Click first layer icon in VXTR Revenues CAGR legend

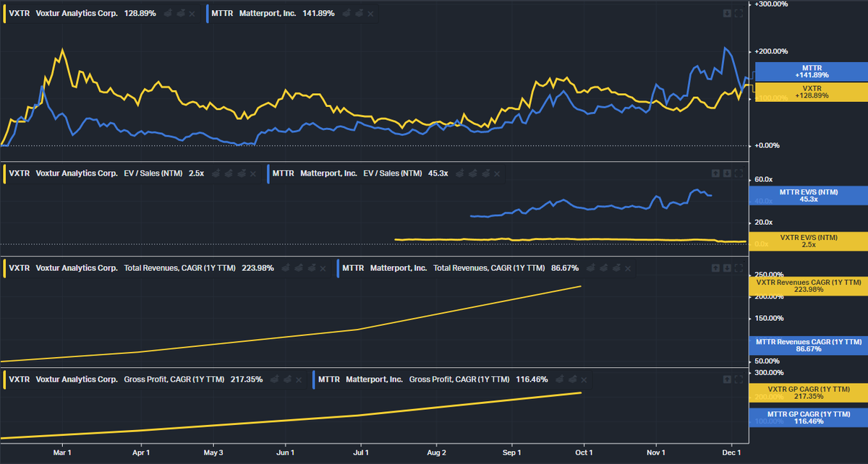tap(286, 268)
